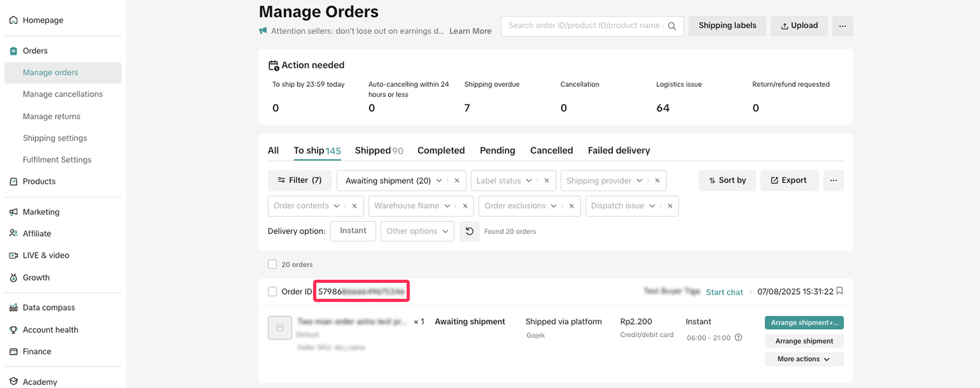
Task: Expand the More actions dropdown
Action: [x=803, y=359]
